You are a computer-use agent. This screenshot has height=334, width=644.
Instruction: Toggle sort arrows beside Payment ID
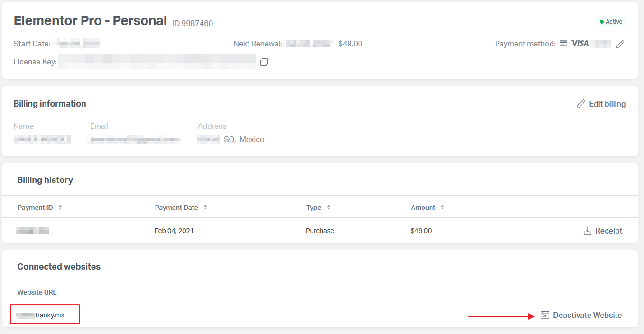60,208
